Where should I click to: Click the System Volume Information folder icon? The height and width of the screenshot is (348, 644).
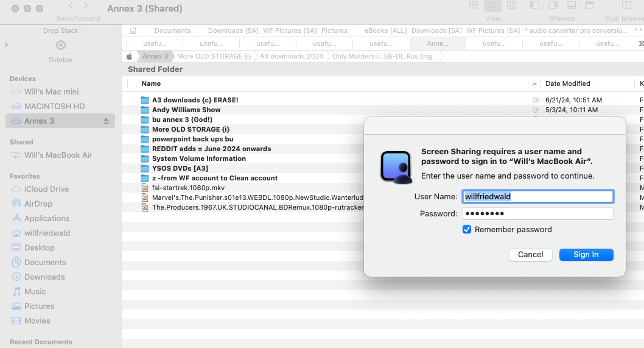point(145,159)
